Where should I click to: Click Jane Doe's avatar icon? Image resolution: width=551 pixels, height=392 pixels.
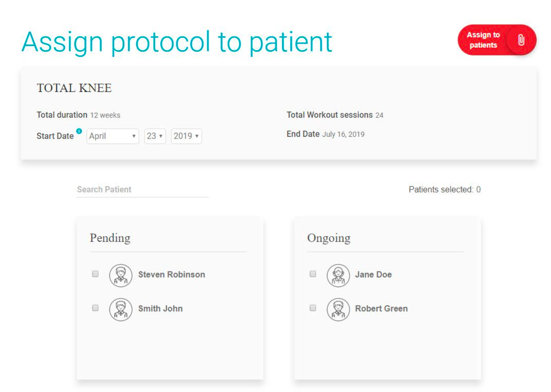click(x=338, y=275)
